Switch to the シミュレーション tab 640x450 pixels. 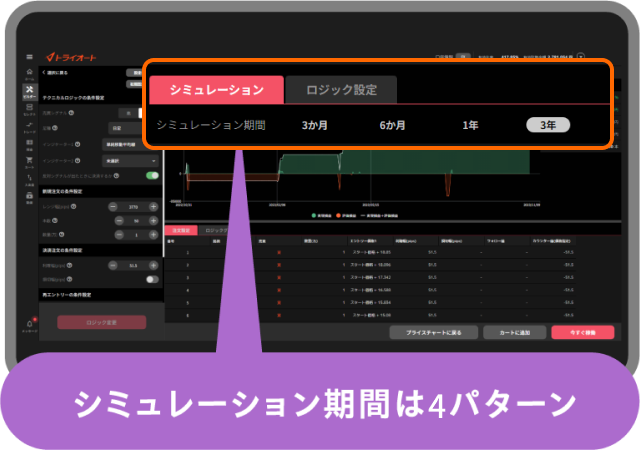pyautogui.click(x=217, y=90)
